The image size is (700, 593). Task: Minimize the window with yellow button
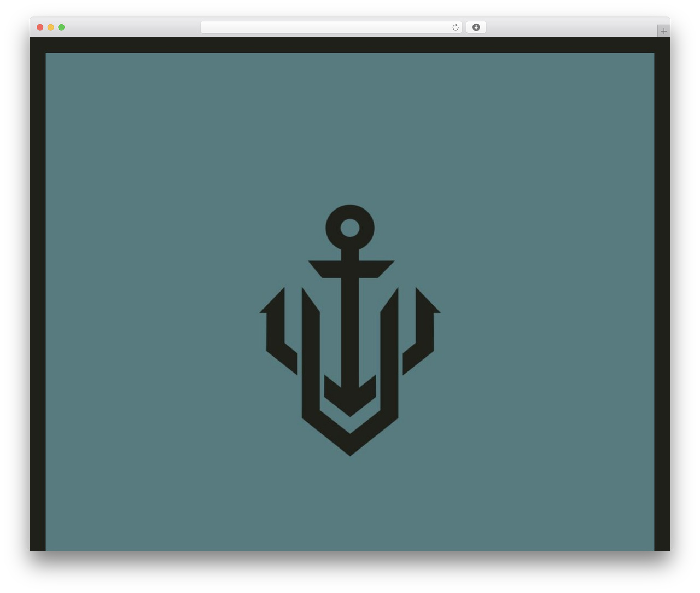coord(50,27)
